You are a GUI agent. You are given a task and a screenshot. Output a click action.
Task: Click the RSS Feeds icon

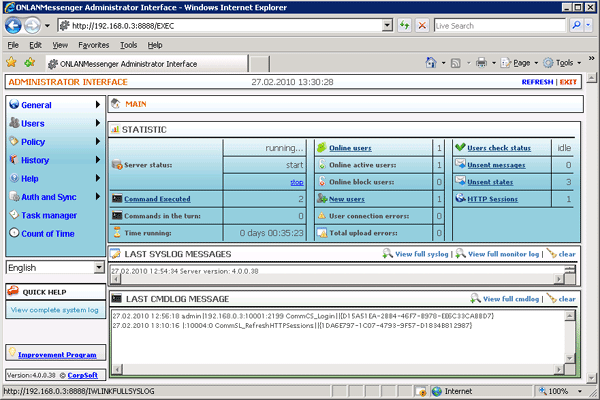coord(456,63)
